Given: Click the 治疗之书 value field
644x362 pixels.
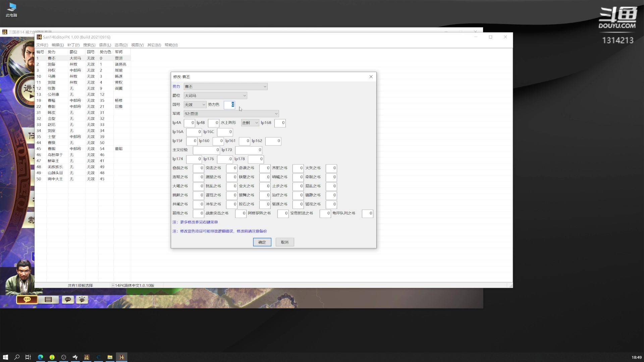Looking at the screenshot, I should click(x=298, y=195).
